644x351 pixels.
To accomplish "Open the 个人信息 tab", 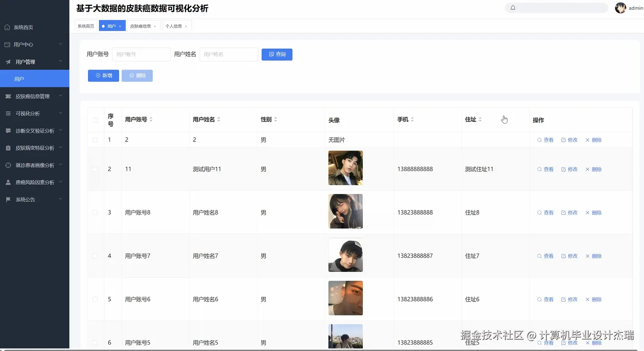I will [x=174, y=25].
